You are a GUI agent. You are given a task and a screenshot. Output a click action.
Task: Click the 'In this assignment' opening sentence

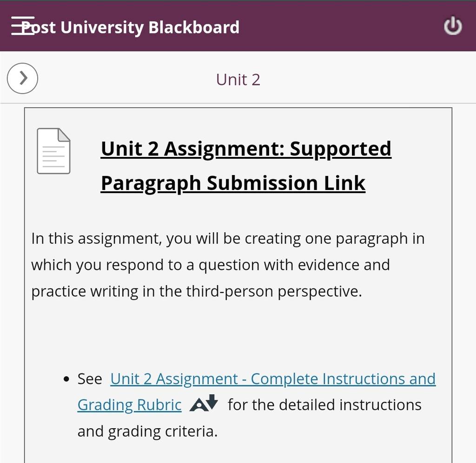coord(228,238)
